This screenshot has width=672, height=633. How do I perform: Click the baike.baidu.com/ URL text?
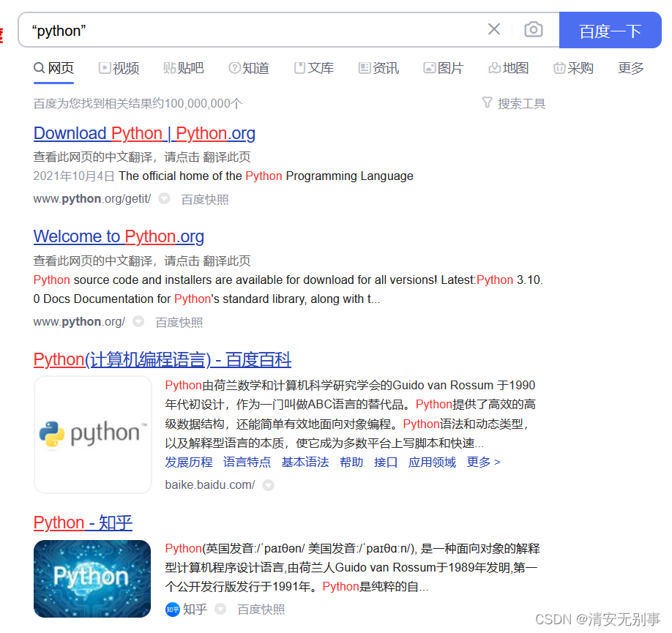click(210, 484)
